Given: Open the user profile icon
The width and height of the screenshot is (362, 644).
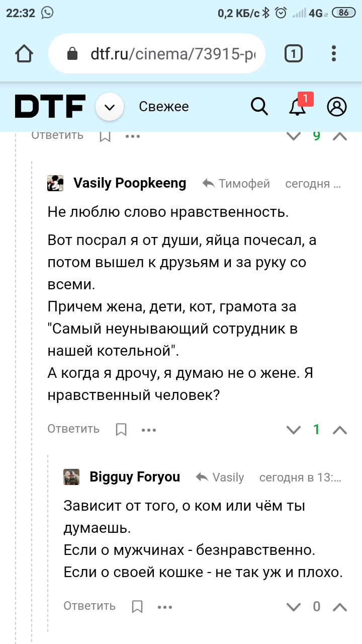Looking at the screenshot, I should pyautogui.click(x=337, y=107).
